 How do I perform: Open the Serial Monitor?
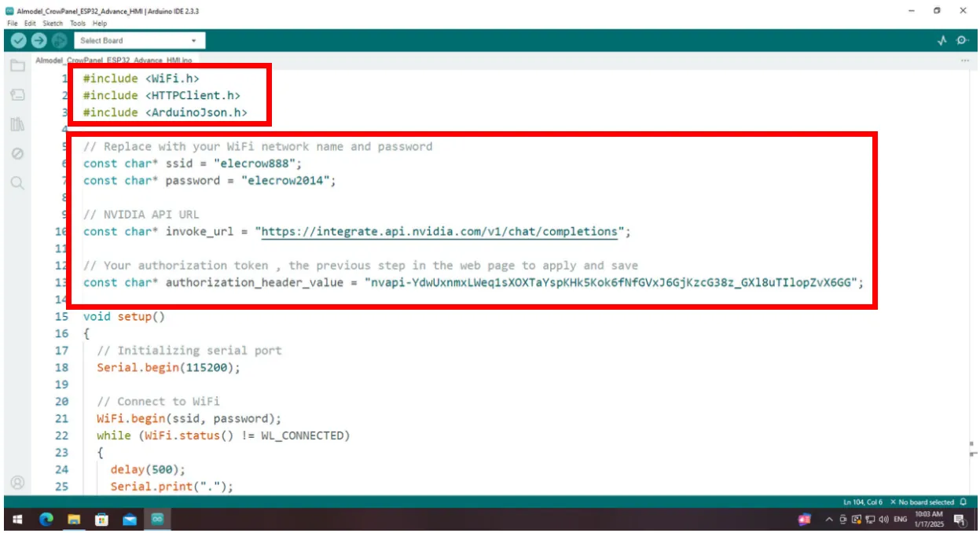[x=962, y=41]
